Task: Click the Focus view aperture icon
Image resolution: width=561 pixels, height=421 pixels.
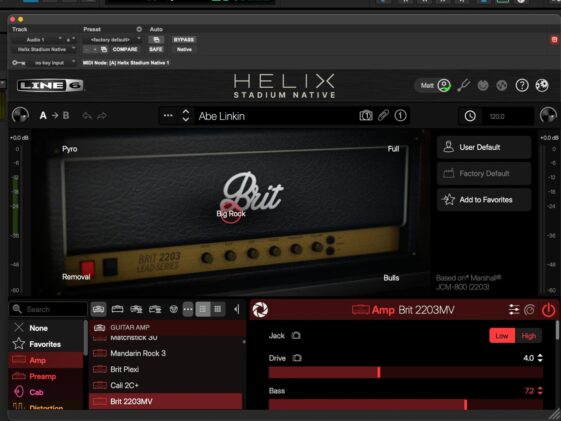Action: 260,310
